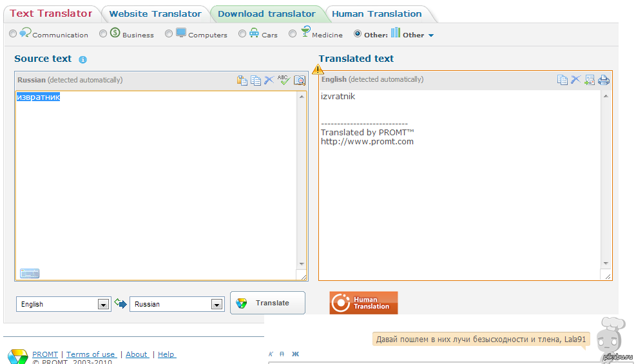Image resolution: width=636 pixels, height=364 pixels.
Task: Click the spell check ABC icon
Action: point(284,80)
